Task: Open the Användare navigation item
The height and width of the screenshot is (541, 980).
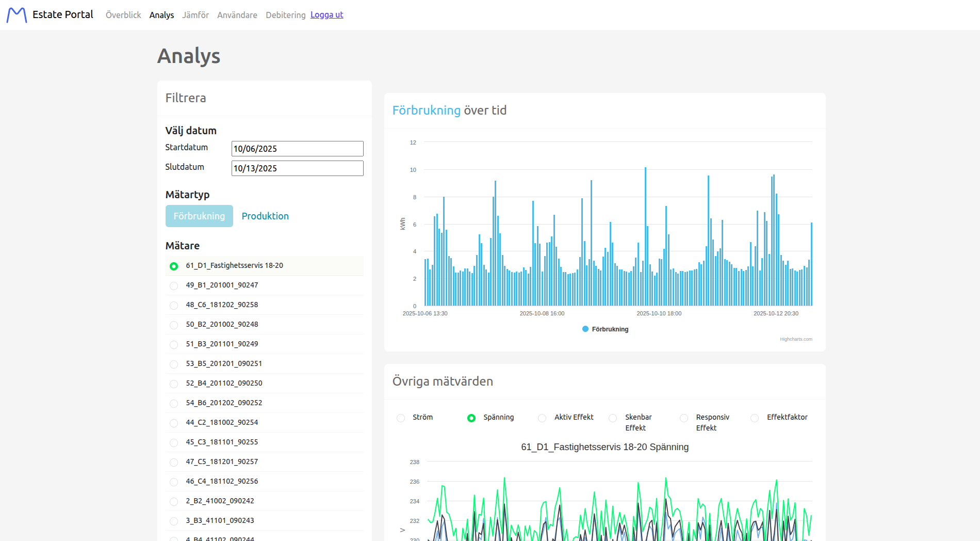Action: tap(237, 15)
